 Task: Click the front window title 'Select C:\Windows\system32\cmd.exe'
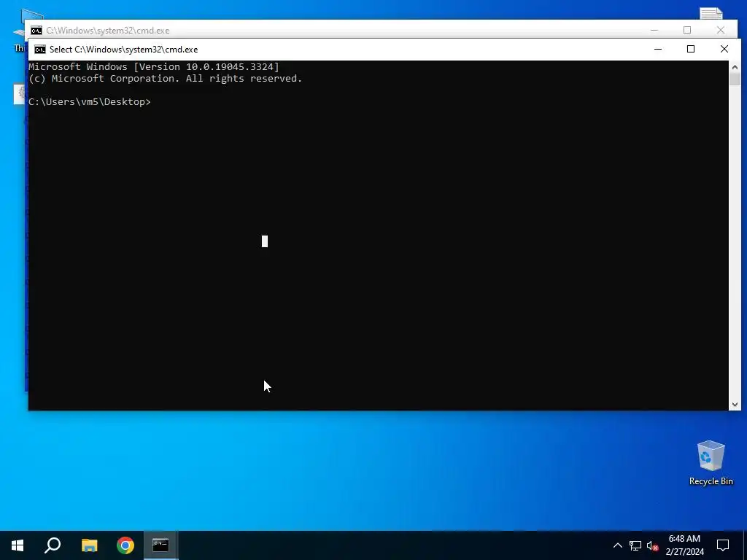(124, 50)
